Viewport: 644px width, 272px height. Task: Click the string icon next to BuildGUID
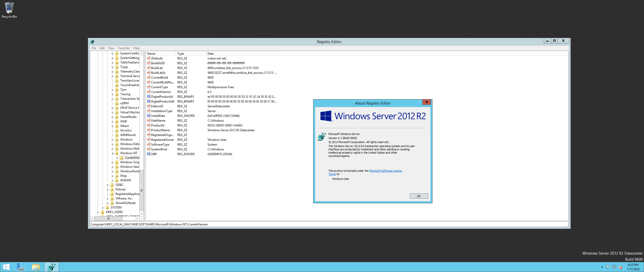(149, 63)
